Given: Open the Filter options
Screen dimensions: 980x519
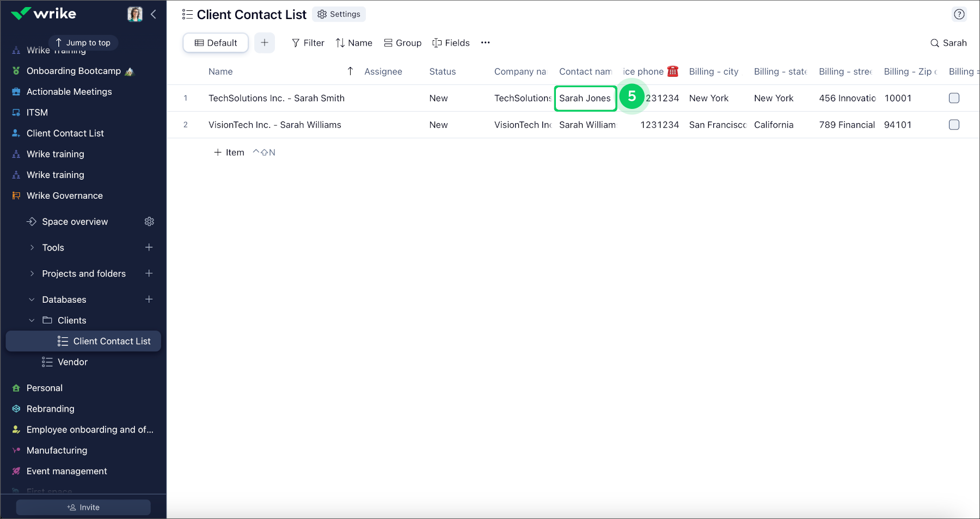Looking at the screenshot, I should click(308, 42).
